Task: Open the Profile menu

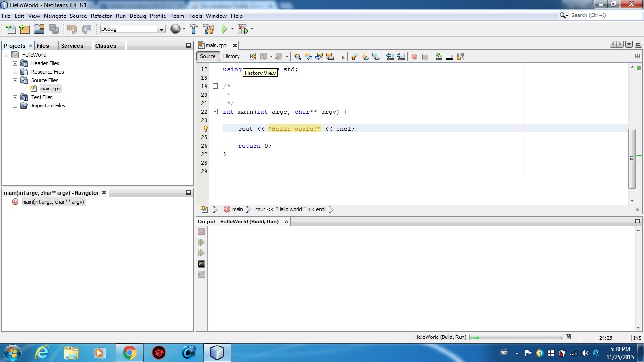Action: [x=158, y=16]
